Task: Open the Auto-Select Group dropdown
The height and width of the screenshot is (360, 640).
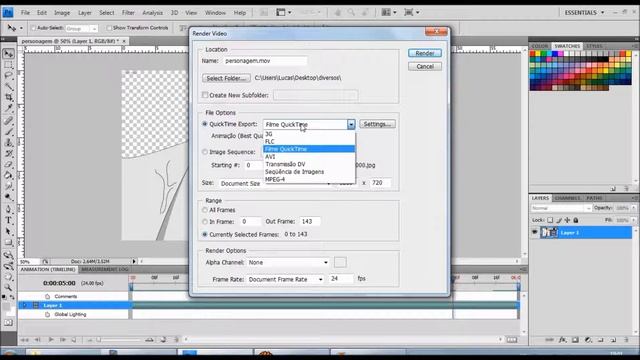Action: tap(81, 29)
